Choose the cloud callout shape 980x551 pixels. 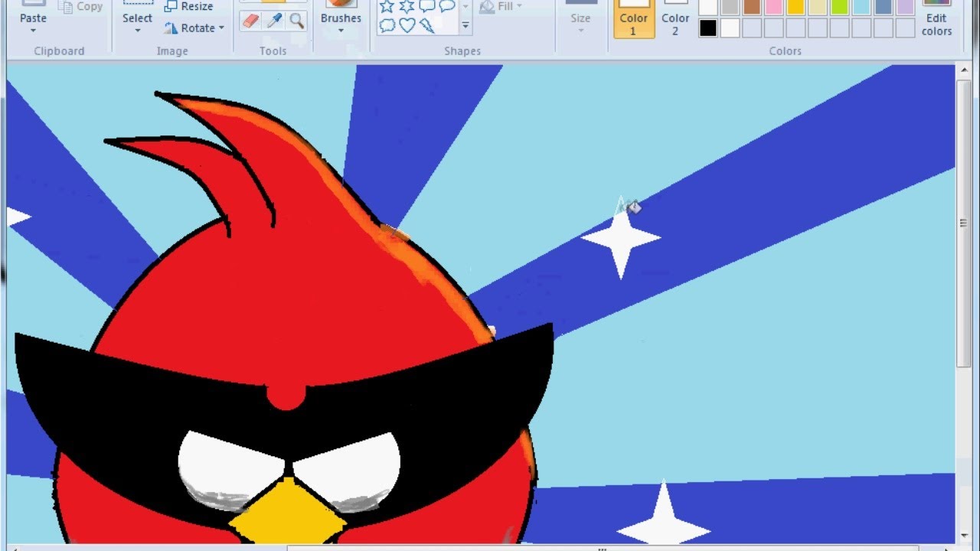(x=387, y=25)
